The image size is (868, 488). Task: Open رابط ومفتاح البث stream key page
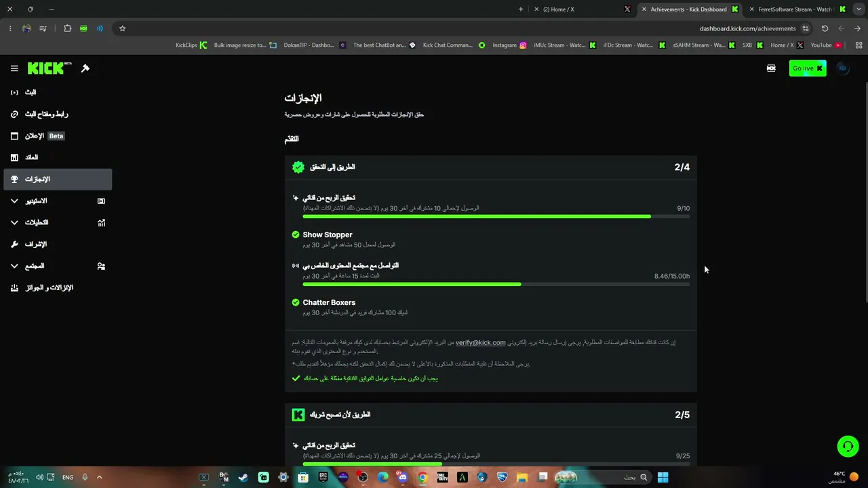click(x=58, y=114)
